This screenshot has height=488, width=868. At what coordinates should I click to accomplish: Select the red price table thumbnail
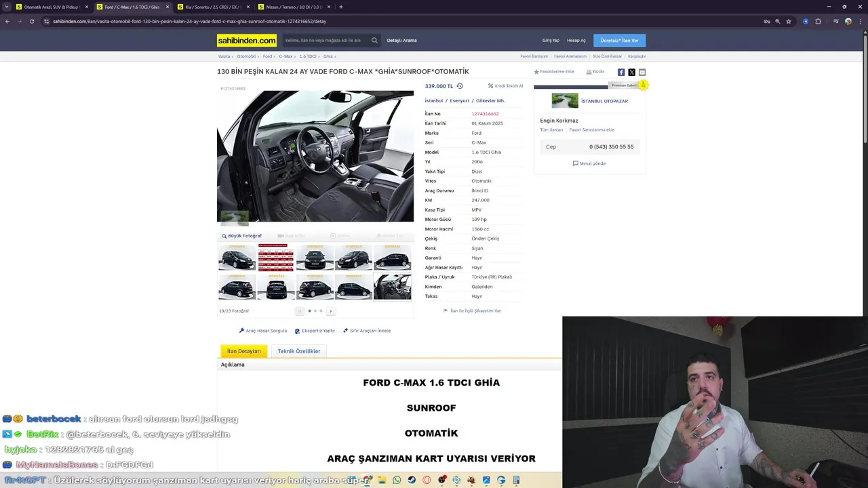pos(276,258)
